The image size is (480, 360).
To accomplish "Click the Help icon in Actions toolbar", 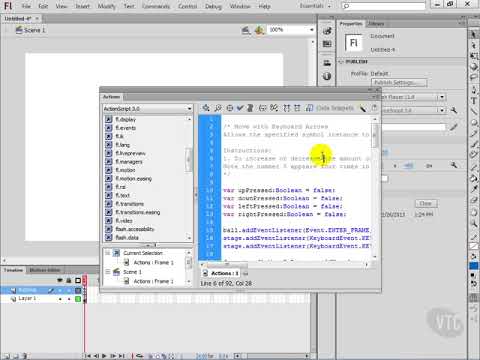I will [x=374, y=108].
